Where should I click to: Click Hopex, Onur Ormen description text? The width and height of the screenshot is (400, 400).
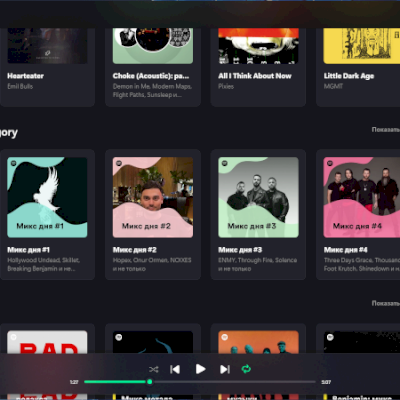tap(152, 264)
